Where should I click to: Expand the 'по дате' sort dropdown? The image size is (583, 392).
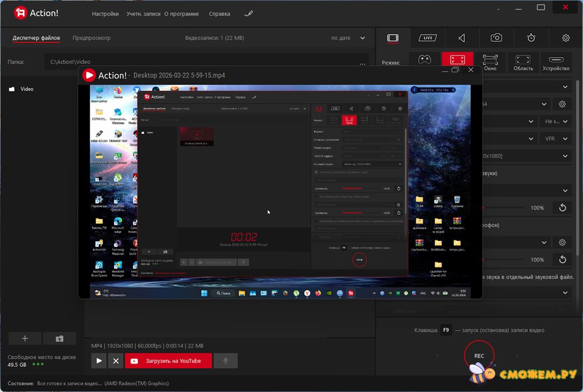pos(348,38)
